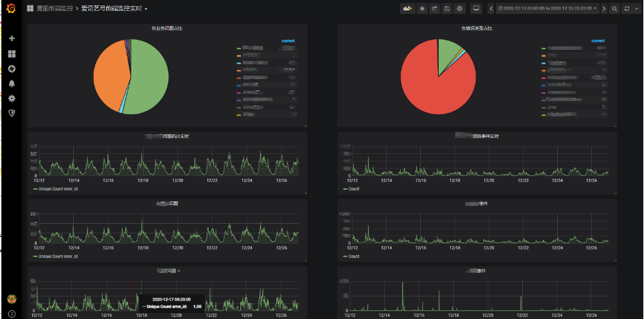The width and height of the screenshot is (644, 319).
Task: Click the Create plus icon in sidebar
Action: [12, 38]
